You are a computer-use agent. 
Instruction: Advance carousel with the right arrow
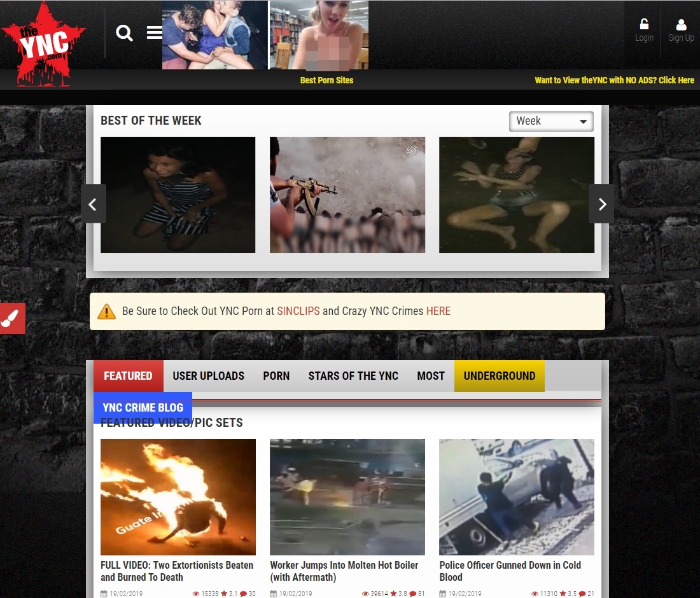tap(601, 204)
